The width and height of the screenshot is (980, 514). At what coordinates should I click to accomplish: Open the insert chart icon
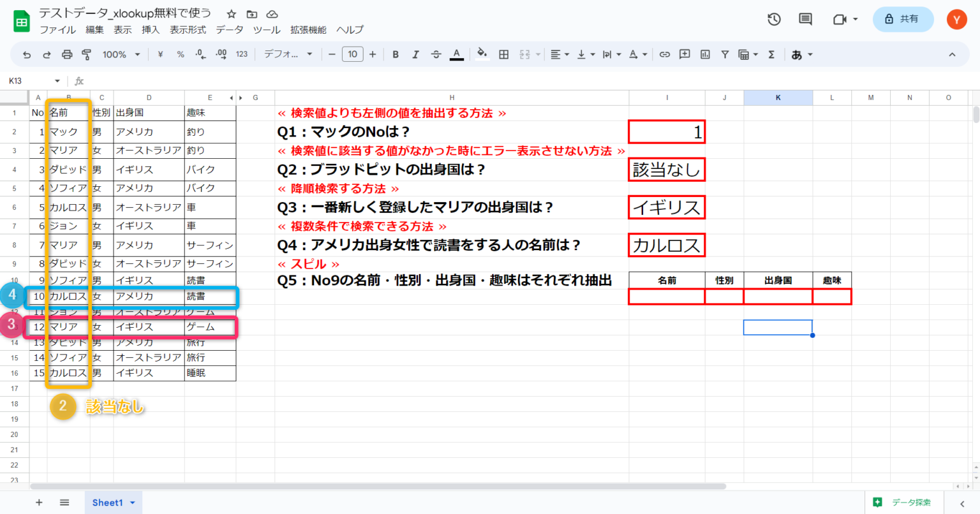[x=705, y=54]
